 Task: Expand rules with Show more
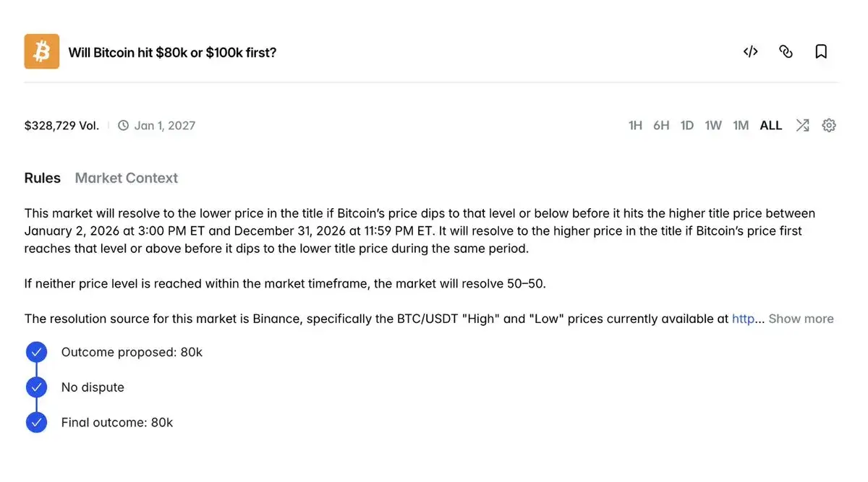pyautogui.click(x=801, y=319)
